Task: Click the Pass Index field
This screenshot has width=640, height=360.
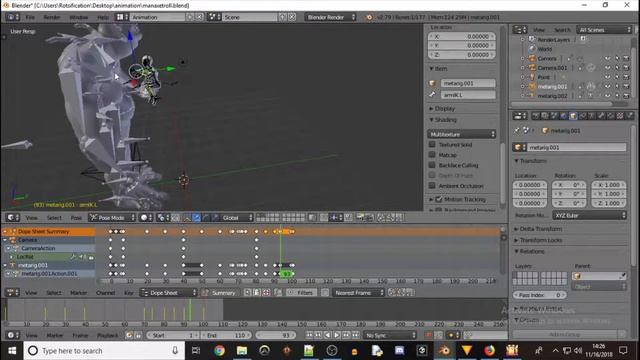Action: pyautogui.click(x=540, y=295)
